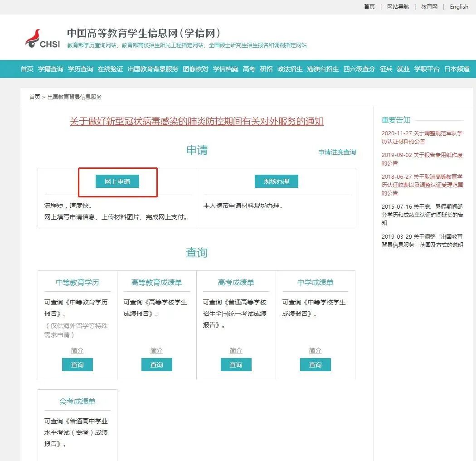
Task: Open 简介 under 中学成绩单
Action: [x=315, y=350]
